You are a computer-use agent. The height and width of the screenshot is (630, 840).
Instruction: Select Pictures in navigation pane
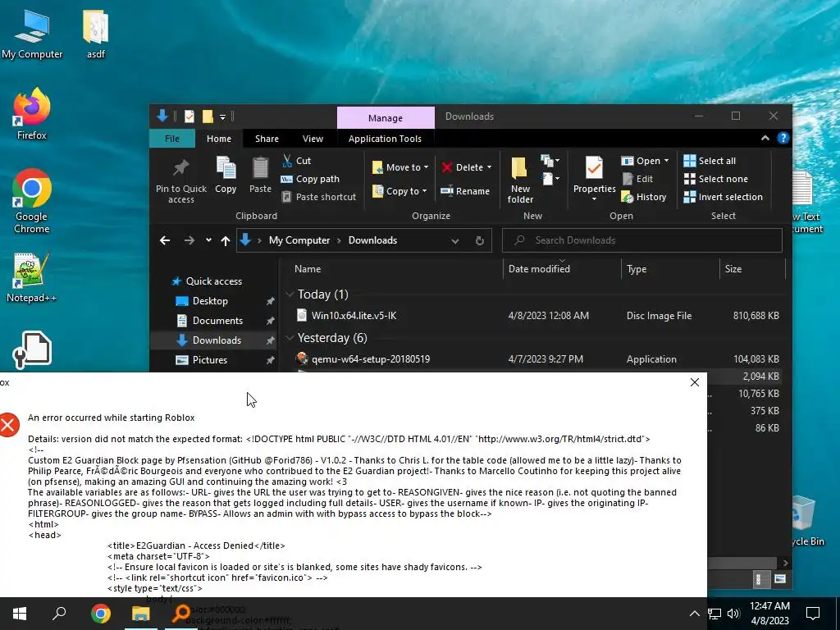click(210, 360)
